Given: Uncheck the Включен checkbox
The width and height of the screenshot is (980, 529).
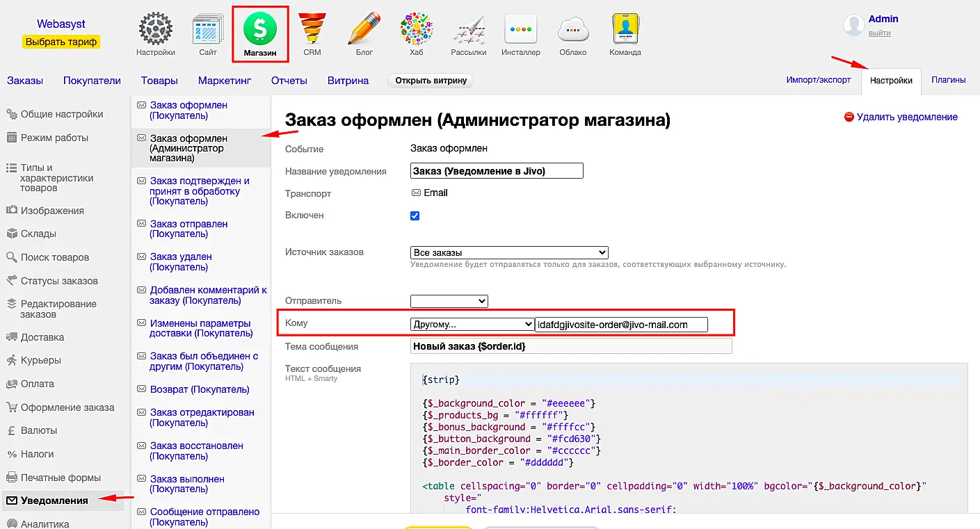Looking at the screenshot, I should point(415,215).
